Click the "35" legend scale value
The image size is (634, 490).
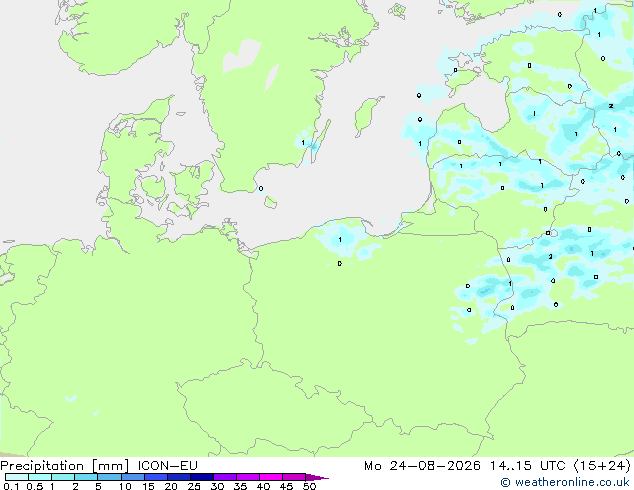(x=240, y=486)
